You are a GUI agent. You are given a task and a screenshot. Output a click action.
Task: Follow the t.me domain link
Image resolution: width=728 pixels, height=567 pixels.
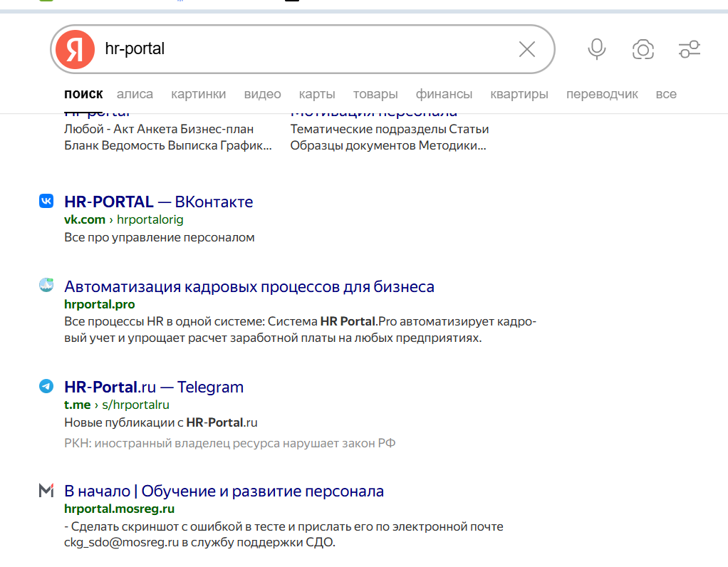click(77, 405)
